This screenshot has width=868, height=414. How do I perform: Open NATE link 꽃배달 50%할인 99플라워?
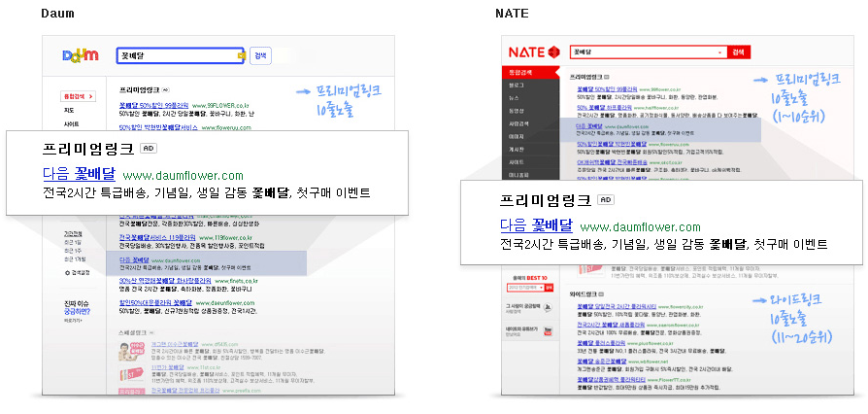[606, 88]
